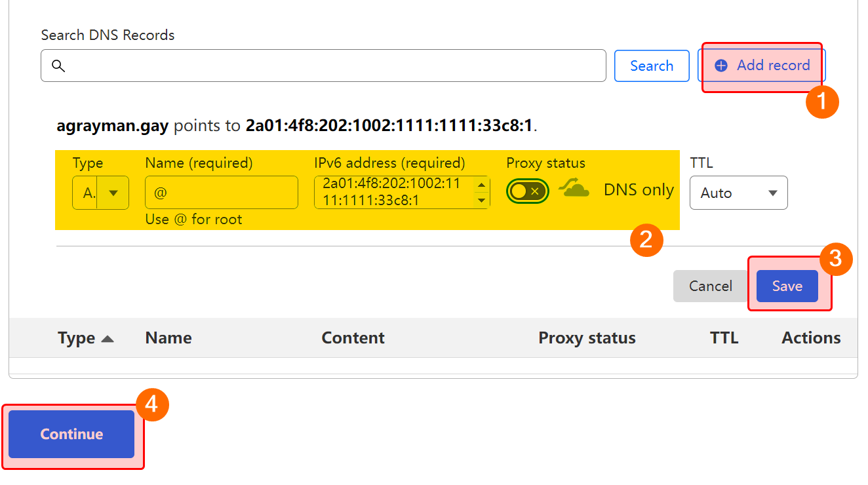The image size is (868, 485).
Task: Toggle the Proxy status switch
Action: (527, 191)
